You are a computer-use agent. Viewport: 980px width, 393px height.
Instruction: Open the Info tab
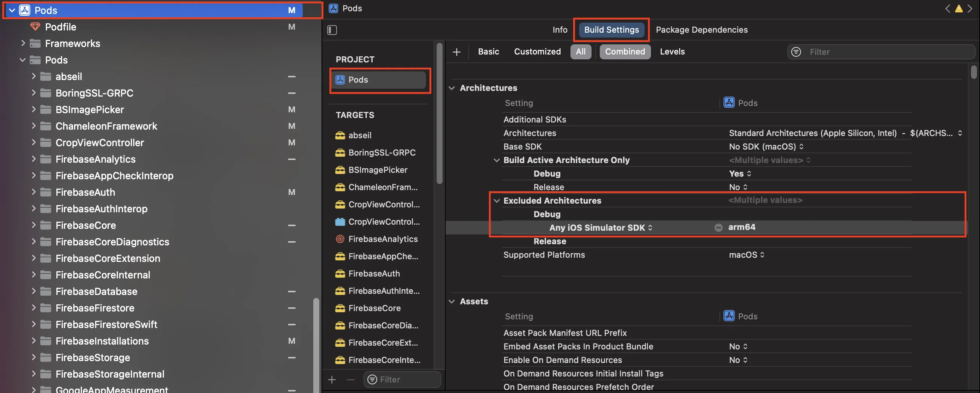point(560,30)
